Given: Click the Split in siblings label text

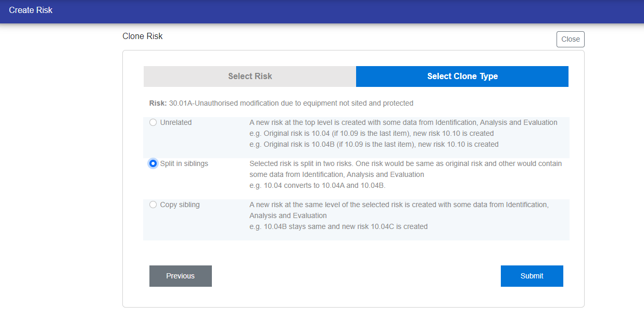Looking at the screenshot, I should click(x=184, y=163).
